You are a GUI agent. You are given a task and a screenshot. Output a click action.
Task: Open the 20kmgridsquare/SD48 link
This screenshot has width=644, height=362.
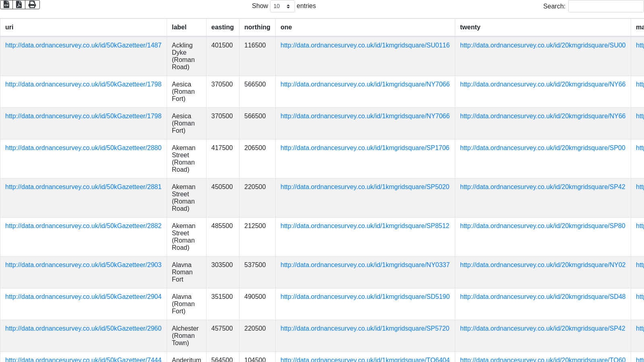(543, 297)
